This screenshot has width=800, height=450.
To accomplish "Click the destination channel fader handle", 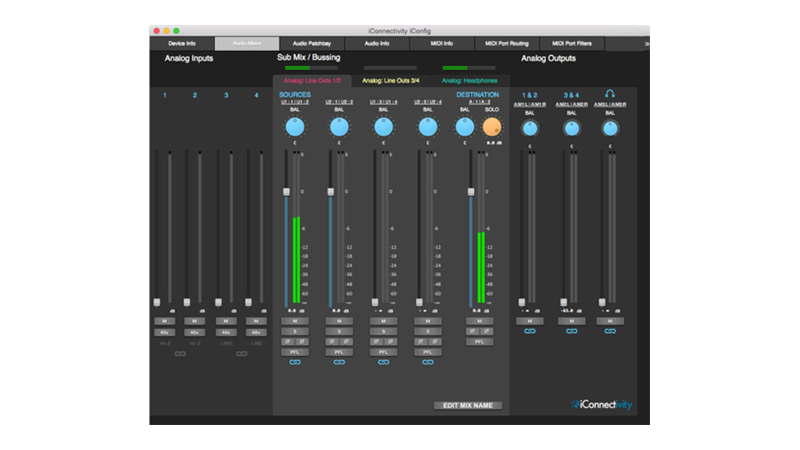I will [x=471, y=192].
